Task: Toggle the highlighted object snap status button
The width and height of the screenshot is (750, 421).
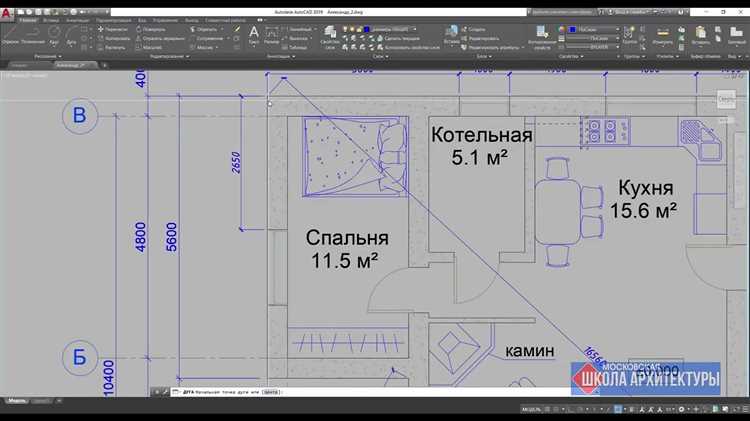Action: [618, 409]
